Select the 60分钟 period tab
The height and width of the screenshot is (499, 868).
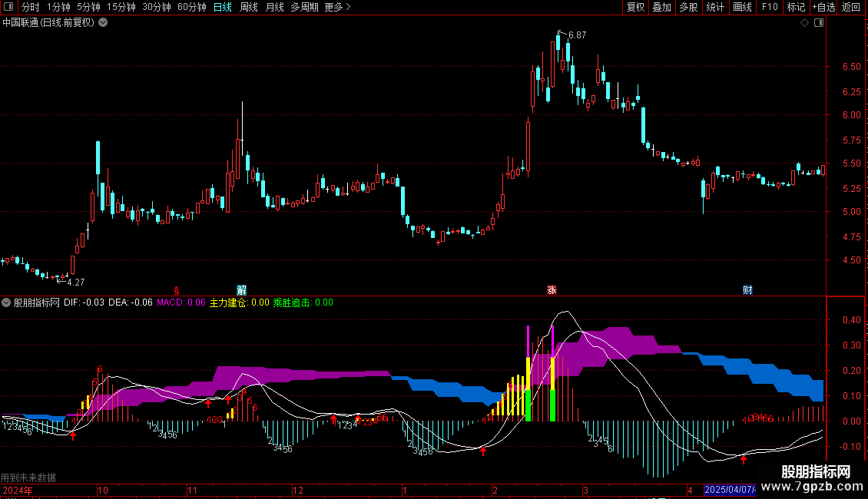[192, 7]
